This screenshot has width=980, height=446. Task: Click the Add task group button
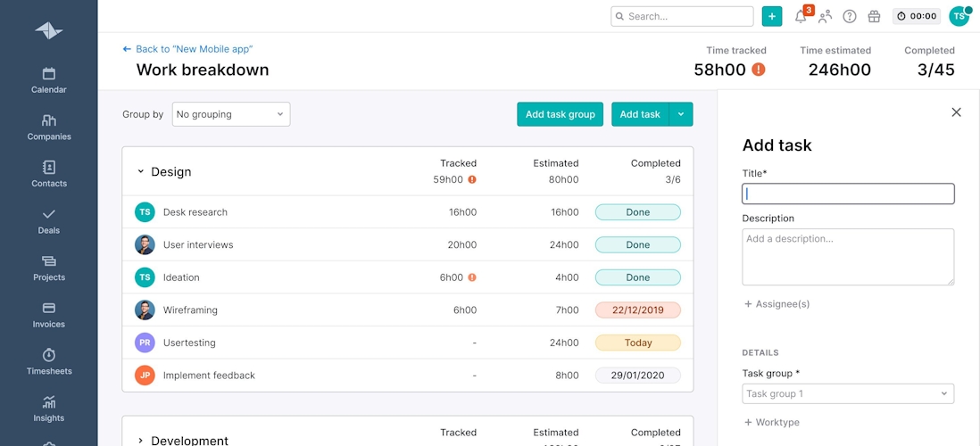[x=560, y=114]
